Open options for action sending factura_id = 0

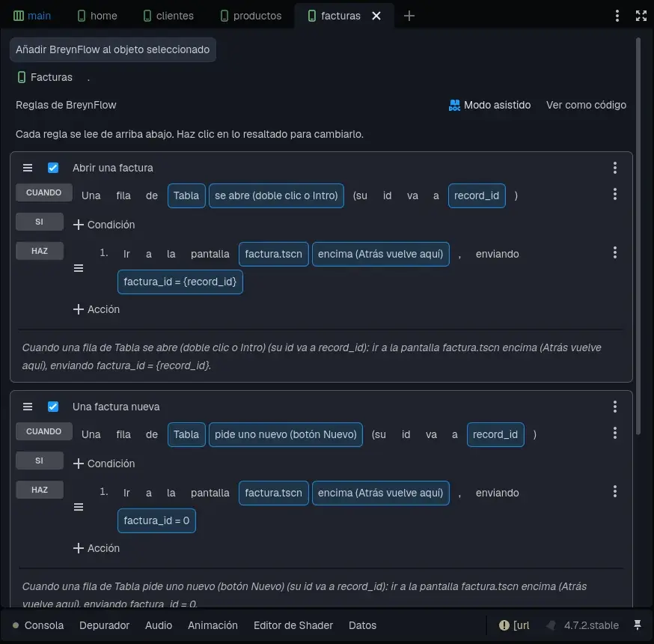pyautogui.click(x=615, y=491)
